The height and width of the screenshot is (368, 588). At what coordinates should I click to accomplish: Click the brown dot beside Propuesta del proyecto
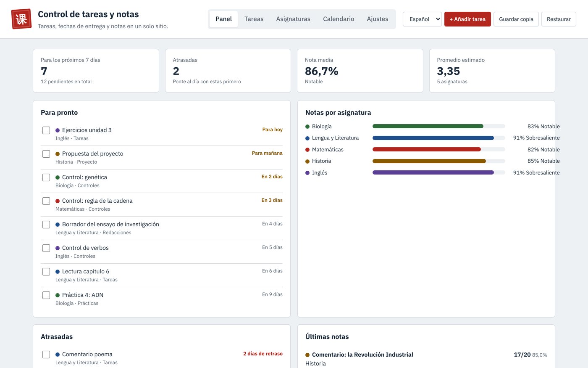coord(58,154)
